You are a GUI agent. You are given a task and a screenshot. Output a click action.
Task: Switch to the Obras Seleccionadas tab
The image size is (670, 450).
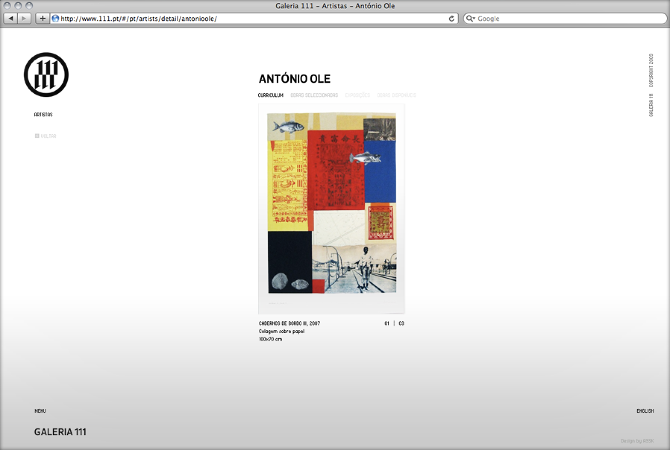[315, 95]
